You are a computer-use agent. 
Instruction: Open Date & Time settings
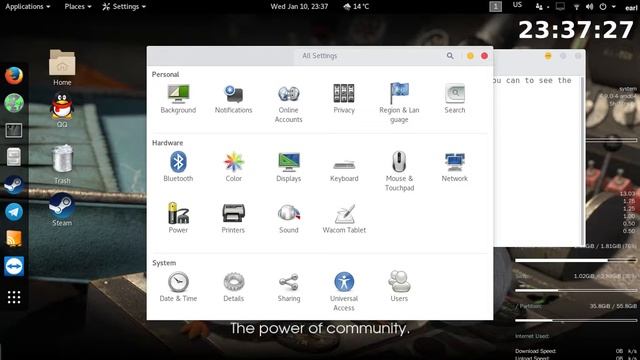178,287
